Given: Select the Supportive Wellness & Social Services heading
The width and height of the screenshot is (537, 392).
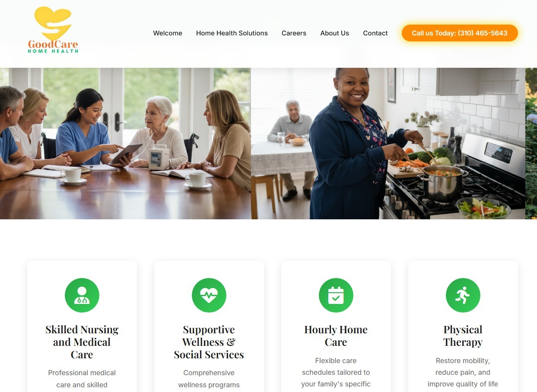Looking at the screenshot, I should point(209,342).
